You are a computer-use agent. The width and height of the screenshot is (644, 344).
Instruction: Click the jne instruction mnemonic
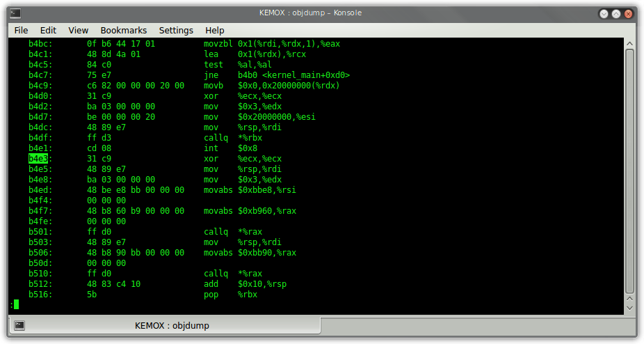tap(211, 75)
